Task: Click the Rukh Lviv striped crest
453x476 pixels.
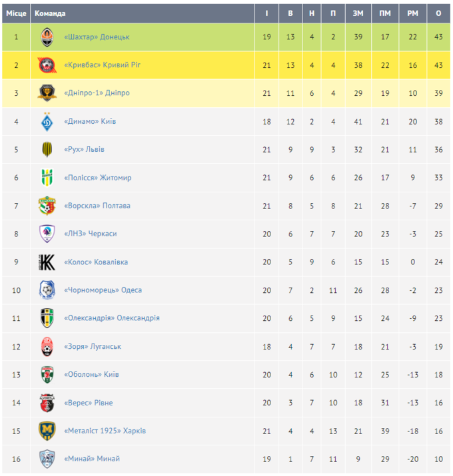Action: pyautogui.click(x=47, y=150)
